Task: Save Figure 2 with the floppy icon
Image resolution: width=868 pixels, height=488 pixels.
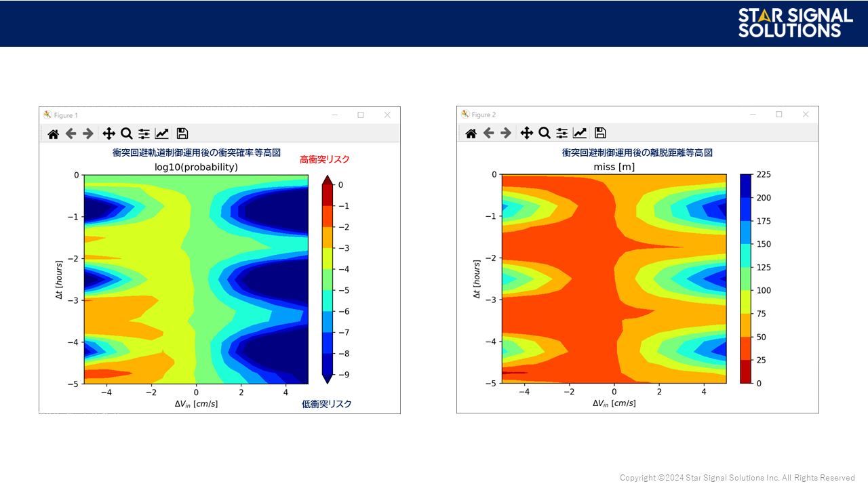Action: 600,133
